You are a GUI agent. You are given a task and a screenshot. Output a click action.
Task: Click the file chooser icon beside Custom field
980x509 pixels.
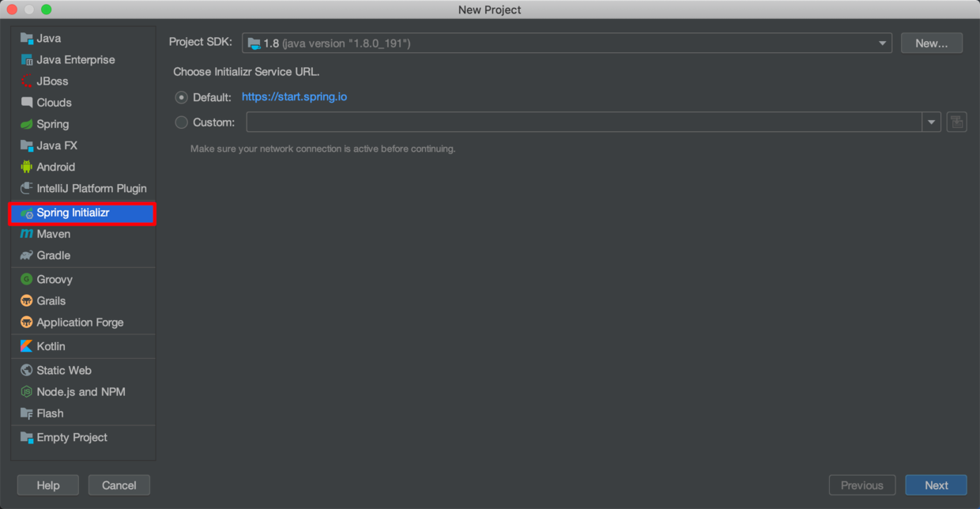click(x=956, y=122)
